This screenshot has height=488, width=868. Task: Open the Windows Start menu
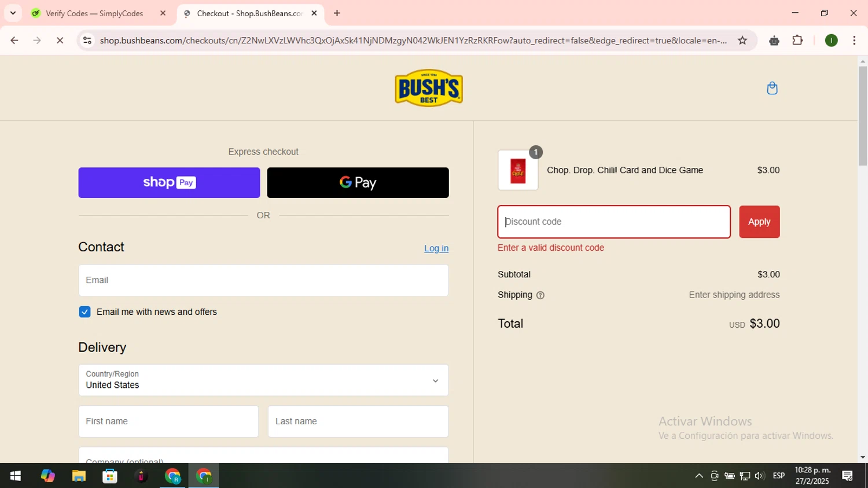pyautogui.click(x=16, y=476)
